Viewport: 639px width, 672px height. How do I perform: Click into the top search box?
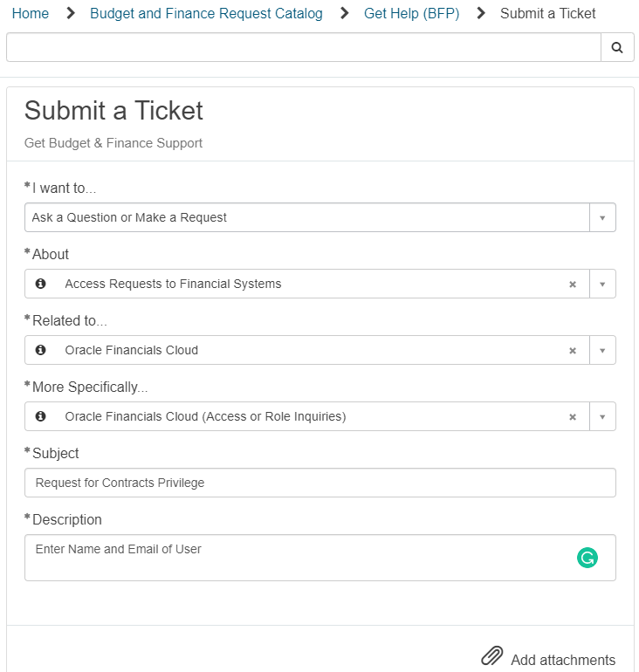pyautogui.click(x=304, y=47)
